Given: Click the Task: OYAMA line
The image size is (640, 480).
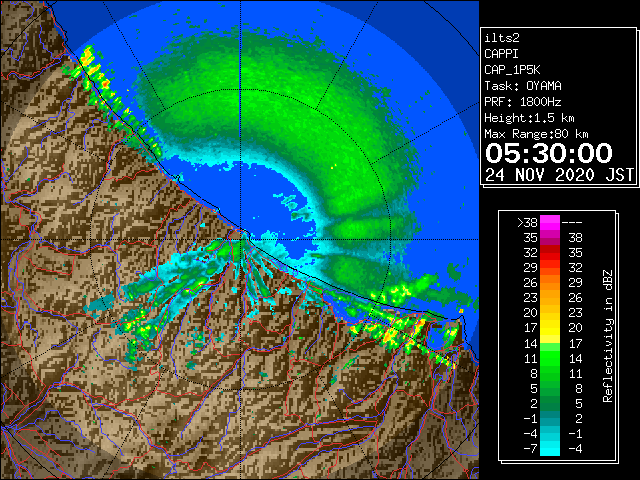Looking at the screenshot, I should click(523, 86).
